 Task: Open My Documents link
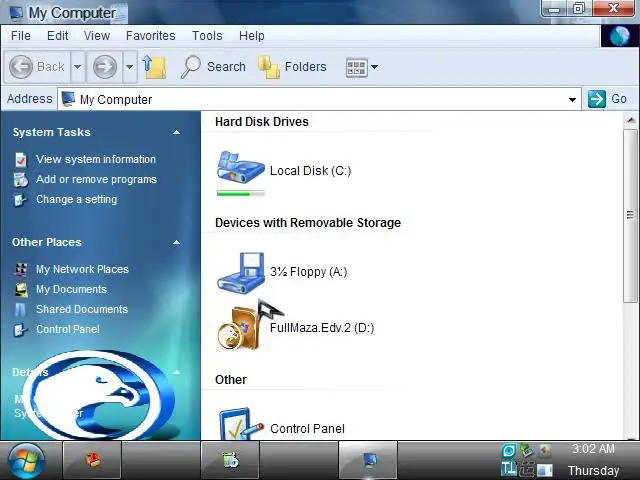[71, 289]
